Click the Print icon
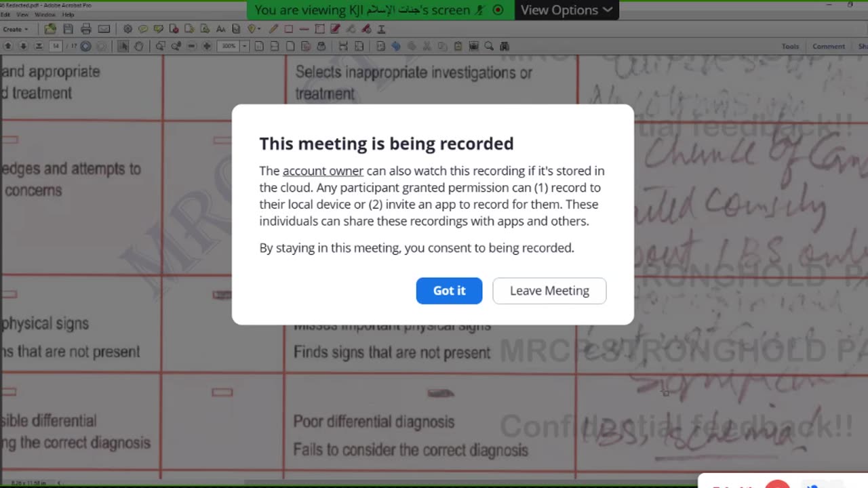 coord(86,29)
